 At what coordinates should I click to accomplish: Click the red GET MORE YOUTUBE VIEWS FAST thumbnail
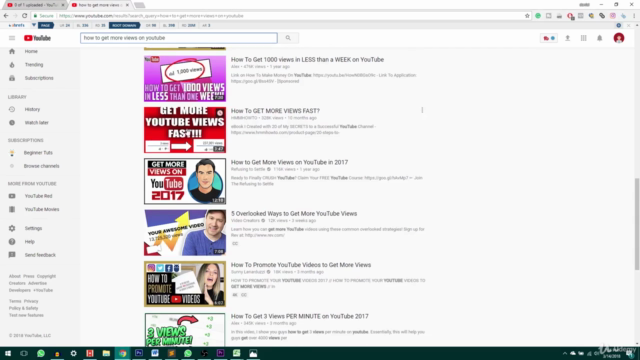pos(185,130)
